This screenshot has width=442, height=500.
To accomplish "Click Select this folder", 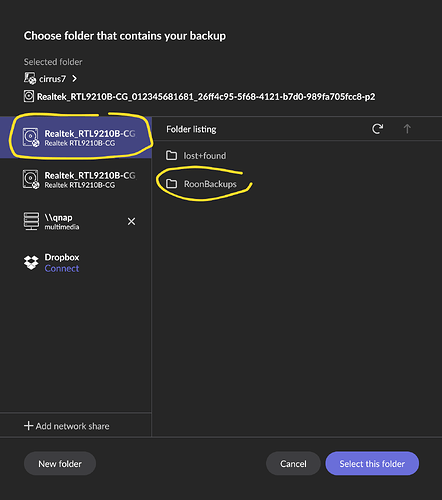I will (x=372, y=464).
